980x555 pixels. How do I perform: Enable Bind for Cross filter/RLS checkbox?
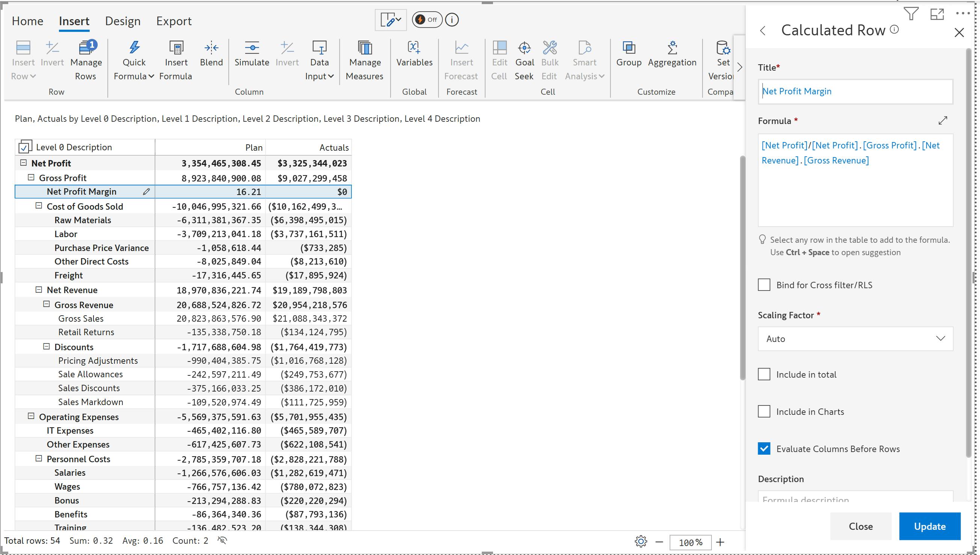pos(764,285)
